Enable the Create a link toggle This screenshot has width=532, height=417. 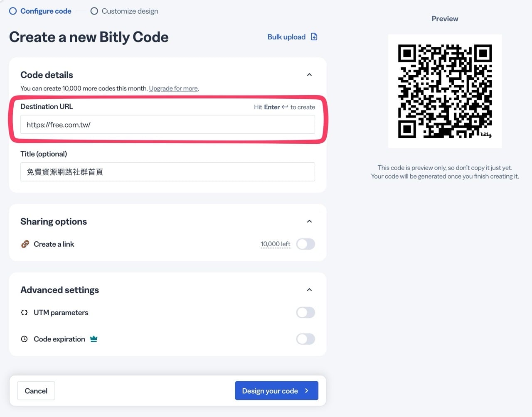[x=305, y=244]
